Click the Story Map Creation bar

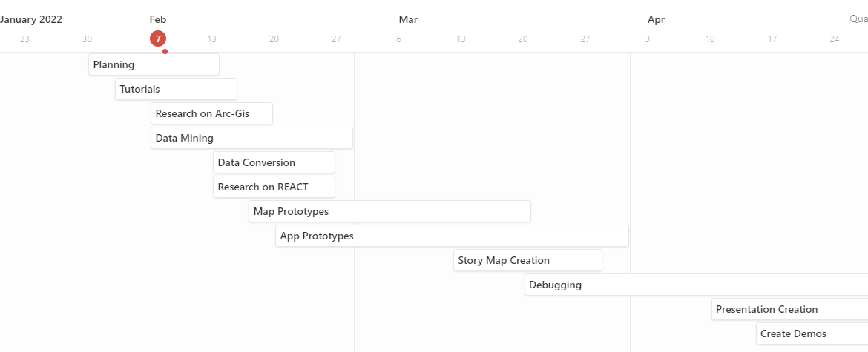527,260
